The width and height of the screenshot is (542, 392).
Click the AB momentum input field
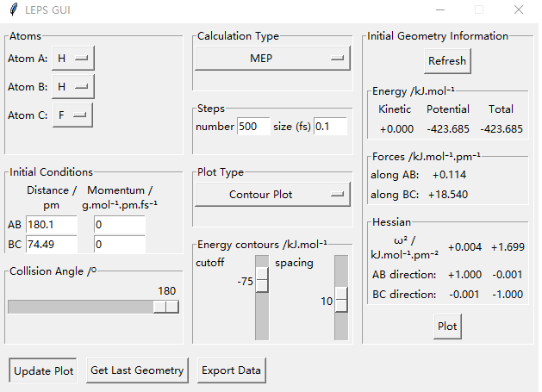click(x=119, y=225)
